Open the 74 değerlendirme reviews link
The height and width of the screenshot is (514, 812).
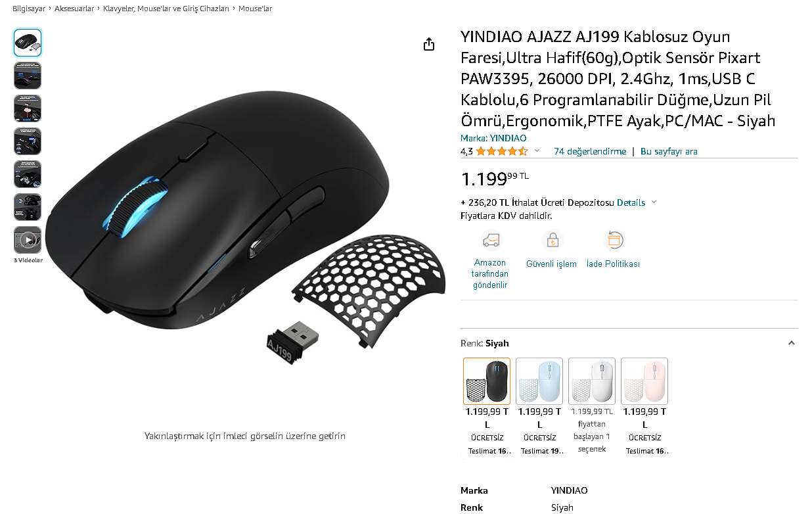(x=590, y=151)
